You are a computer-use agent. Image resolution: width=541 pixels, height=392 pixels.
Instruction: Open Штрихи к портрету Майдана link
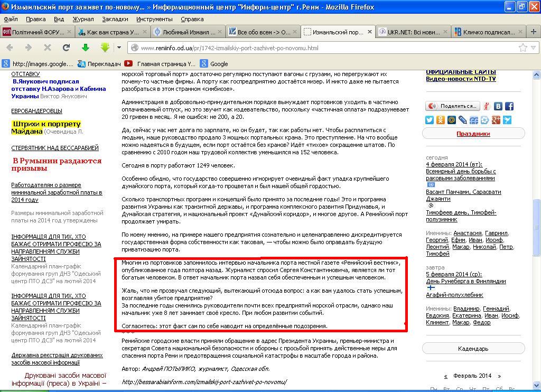(x=46, y=127)
